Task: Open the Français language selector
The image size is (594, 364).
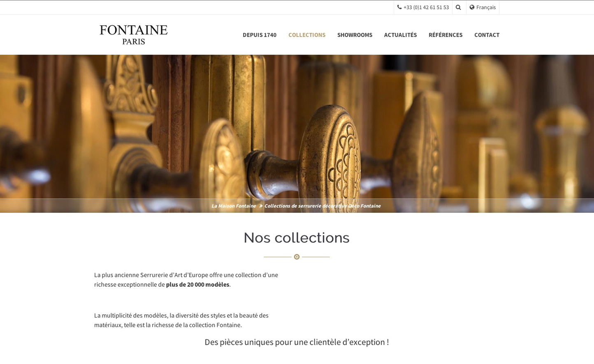Action: point(483,7)
